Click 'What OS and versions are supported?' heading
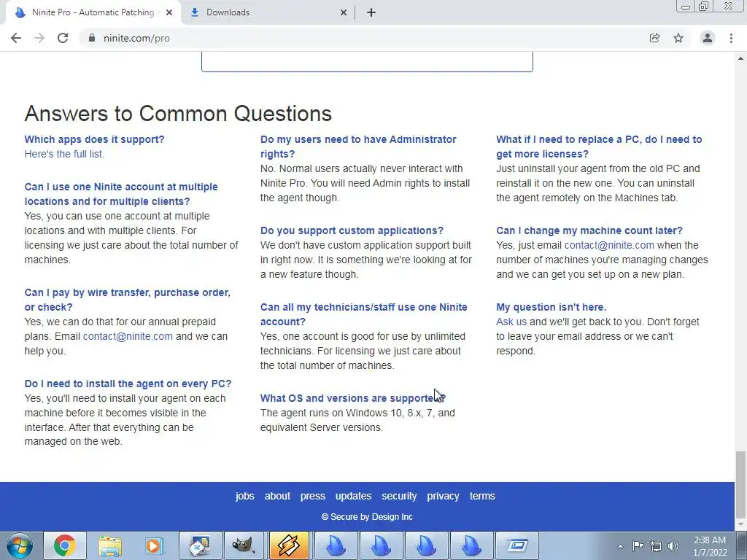The image size is (747, 560). point(352,398)
